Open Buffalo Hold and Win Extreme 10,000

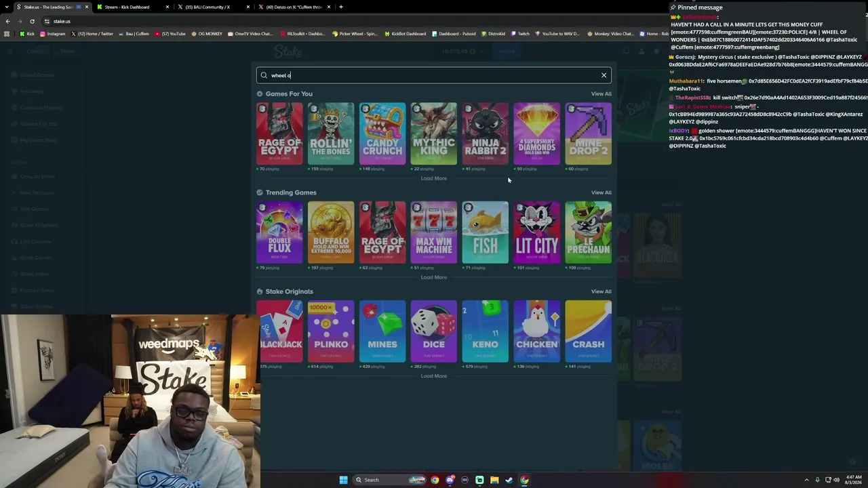(x=331, y=232)
